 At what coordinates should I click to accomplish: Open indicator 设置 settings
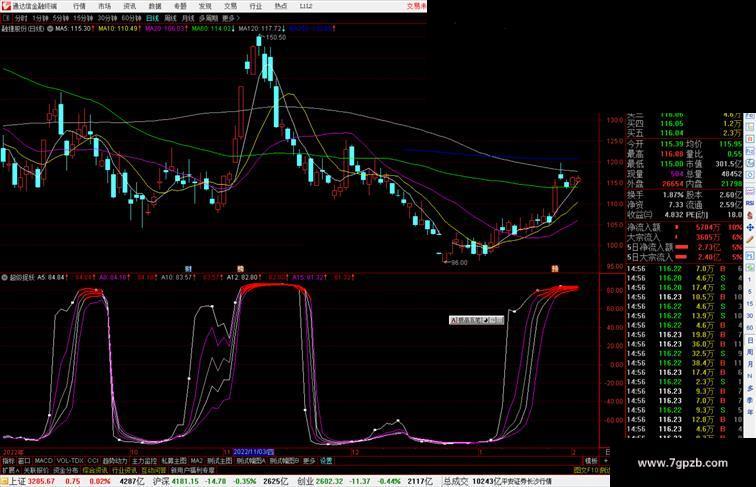[x=326, y=461]
